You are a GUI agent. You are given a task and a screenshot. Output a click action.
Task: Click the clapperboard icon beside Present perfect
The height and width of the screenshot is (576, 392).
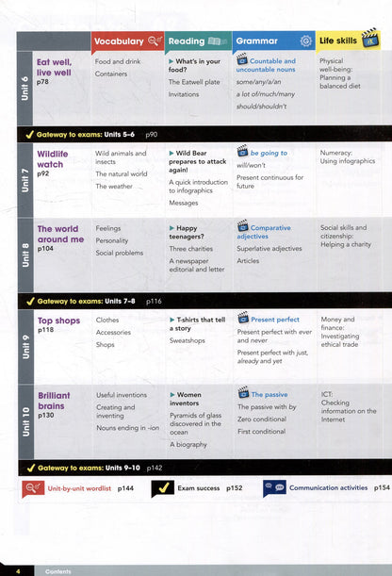[x=243, y=318]
